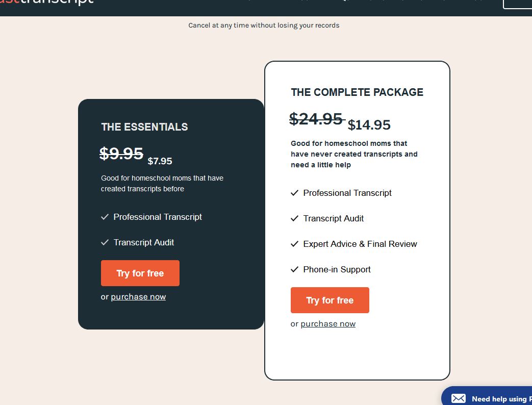Image resolution: width=532 pixels, height=405 pixels.
Task: Click the envelope icon in help widget
Action: [x=459, y=398]
